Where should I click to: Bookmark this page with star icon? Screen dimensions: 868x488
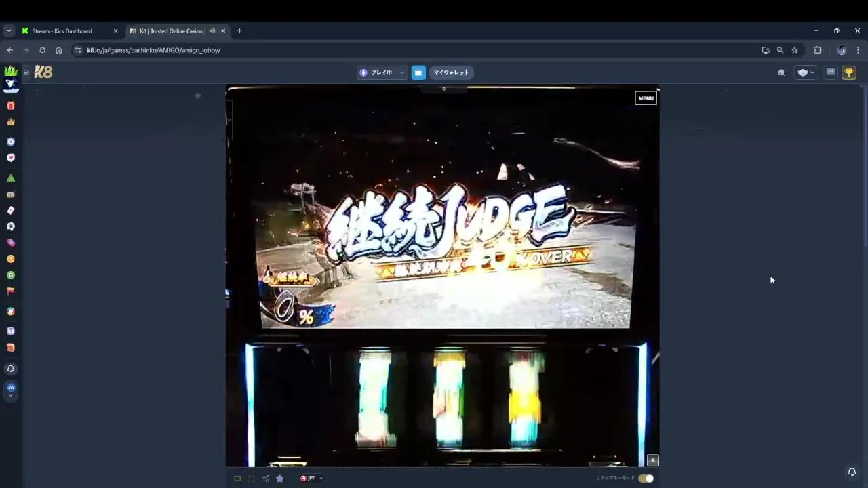795,50
